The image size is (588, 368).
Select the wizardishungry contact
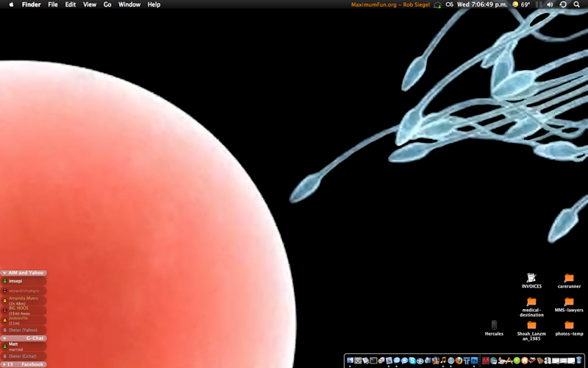pyautogui.click(x=24, y=291)
